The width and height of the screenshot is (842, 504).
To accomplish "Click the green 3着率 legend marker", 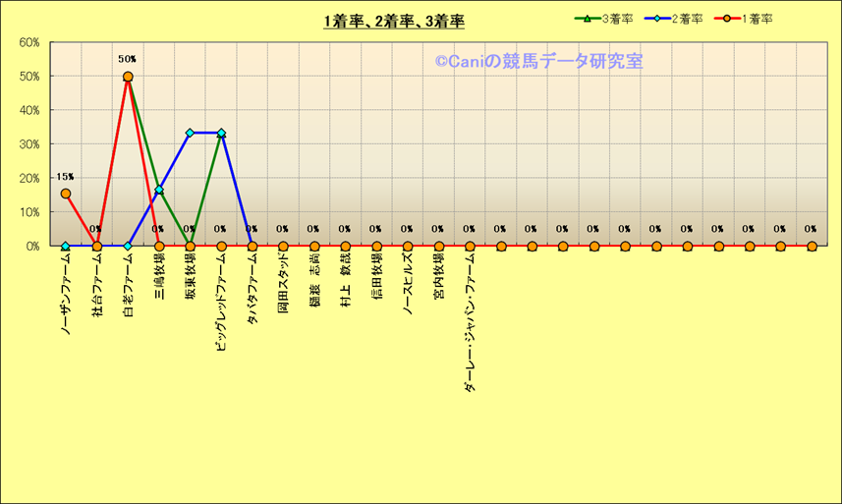I will (589, 19).
